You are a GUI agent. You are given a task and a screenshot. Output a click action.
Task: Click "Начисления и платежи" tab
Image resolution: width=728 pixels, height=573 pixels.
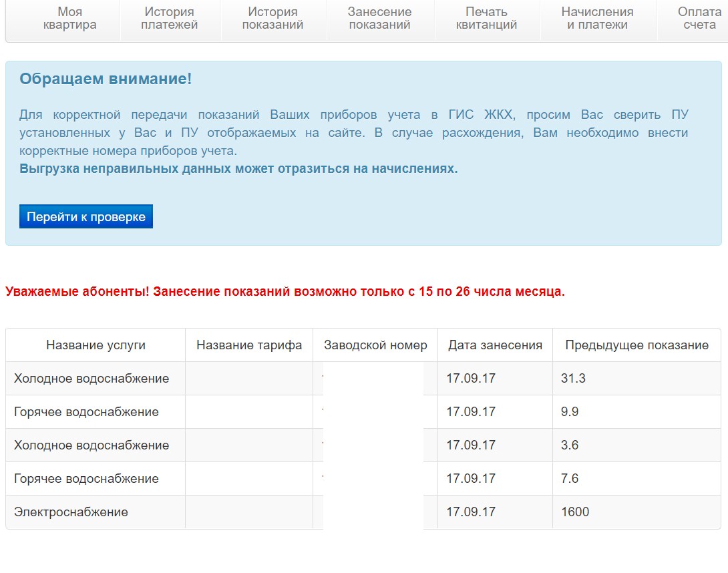[597, 19]
